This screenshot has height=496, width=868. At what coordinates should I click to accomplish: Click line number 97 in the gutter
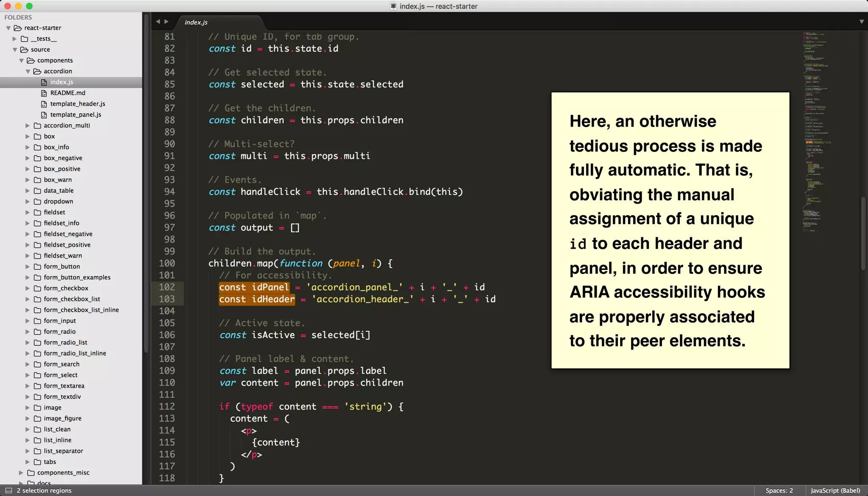coord(170,227)
